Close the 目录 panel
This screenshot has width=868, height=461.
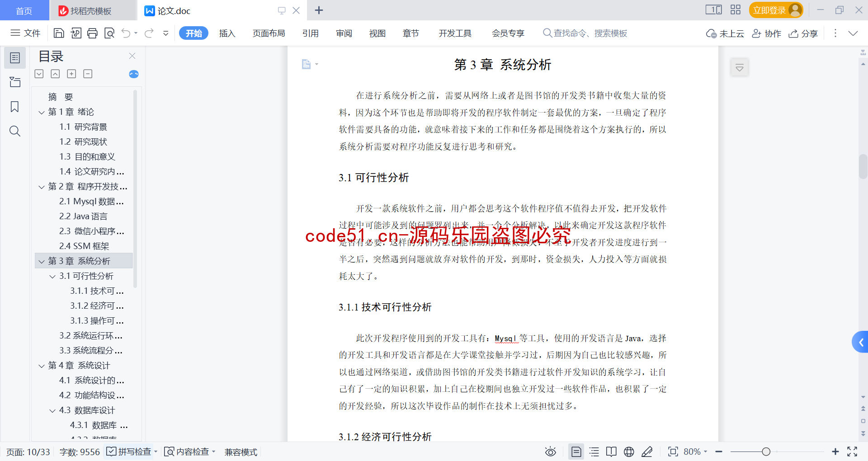132,56
